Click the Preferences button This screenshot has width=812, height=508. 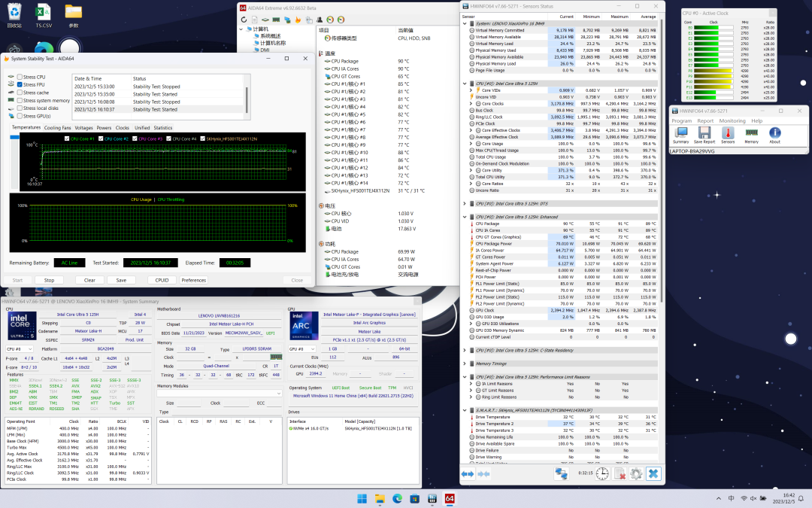(194, 280)
